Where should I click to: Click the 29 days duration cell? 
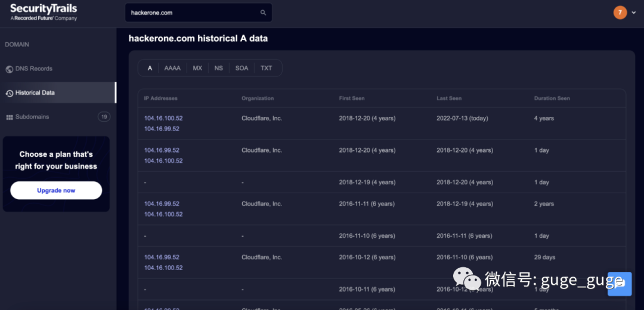pos(544,257)
